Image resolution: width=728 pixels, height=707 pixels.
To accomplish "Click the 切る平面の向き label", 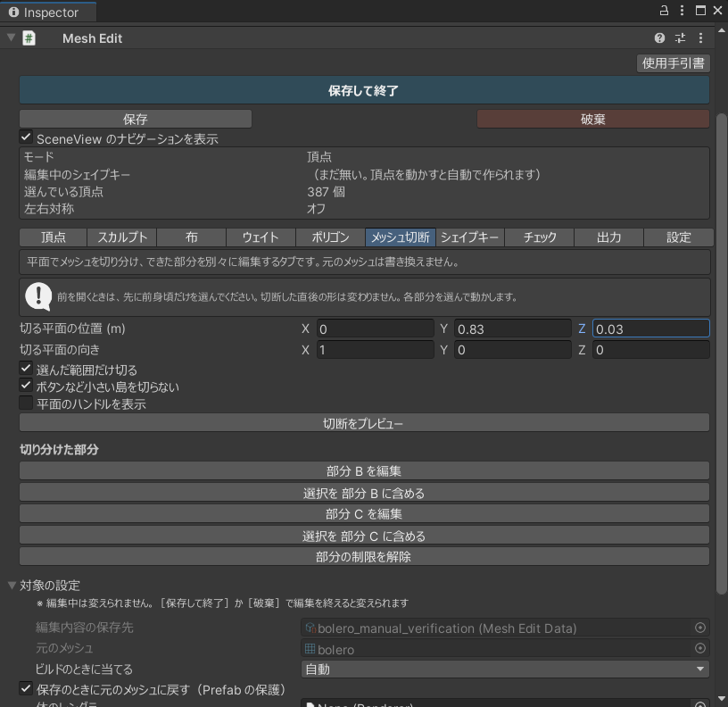I will pyautogui.click(x=60, y=349).
